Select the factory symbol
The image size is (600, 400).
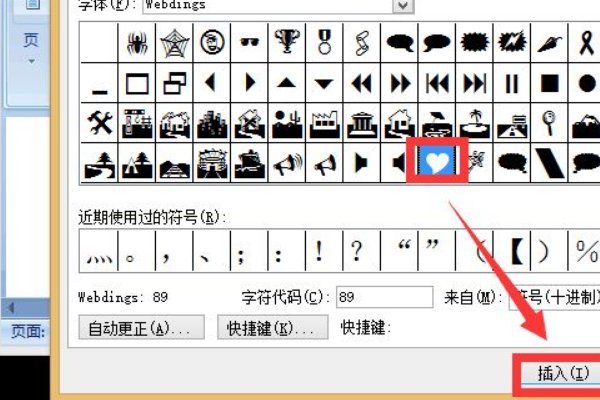324,123
